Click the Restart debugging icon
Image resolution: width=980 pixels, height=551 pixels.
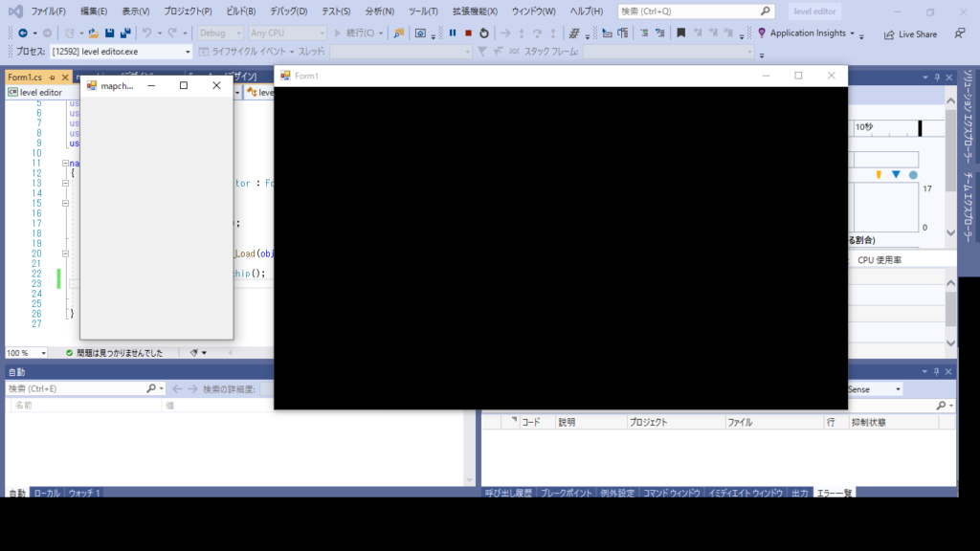(484, 33)
